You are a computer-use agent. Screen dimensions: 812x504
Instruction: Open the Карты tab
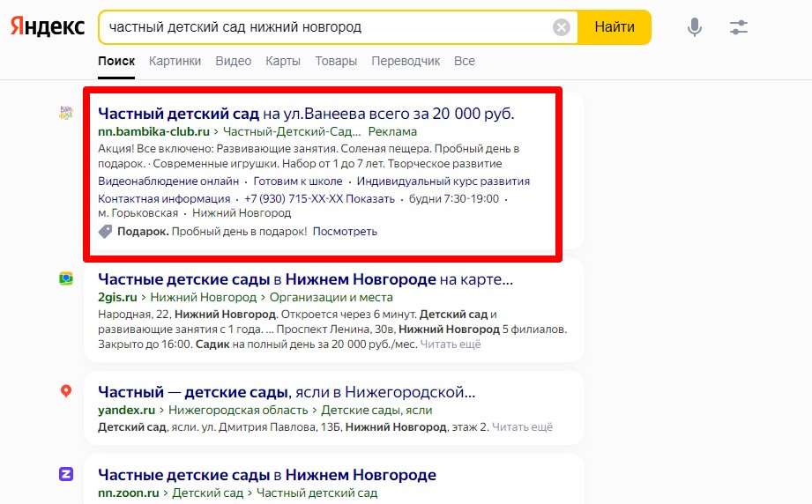pos(283,61)
